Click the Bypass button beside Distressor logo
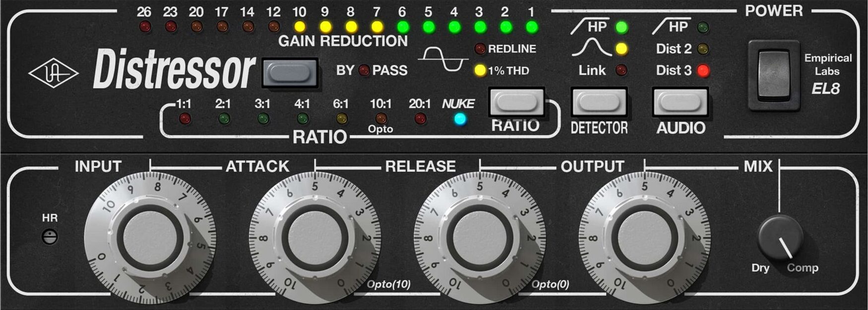The image size is (868, 310). pyautogui.click(x=290, y=74)
